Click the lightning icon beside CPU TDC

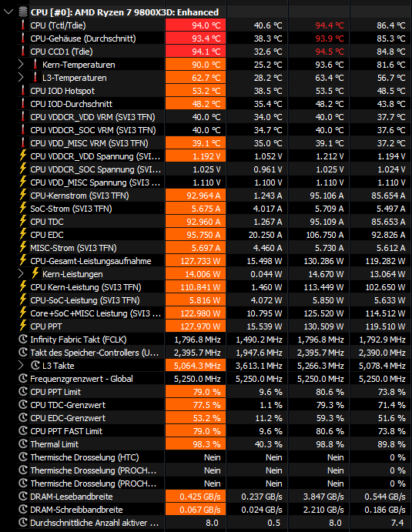click(x=23, y=221)
